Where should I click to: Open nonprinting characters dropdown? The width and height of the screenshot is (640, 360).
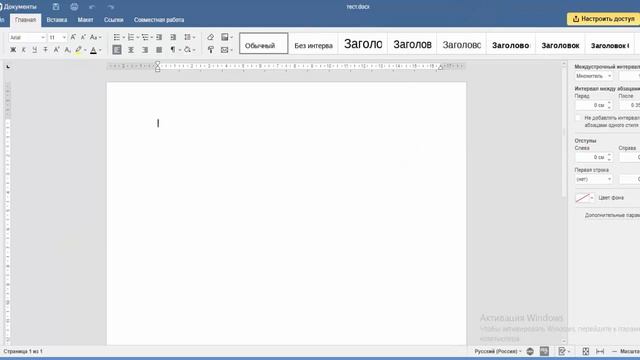click(180, 50)
